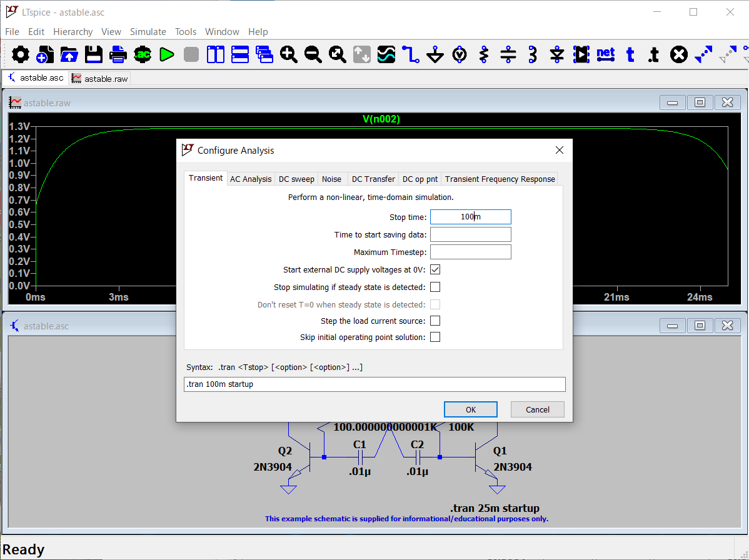Pick the Resistor component tool

pos(484,55)
